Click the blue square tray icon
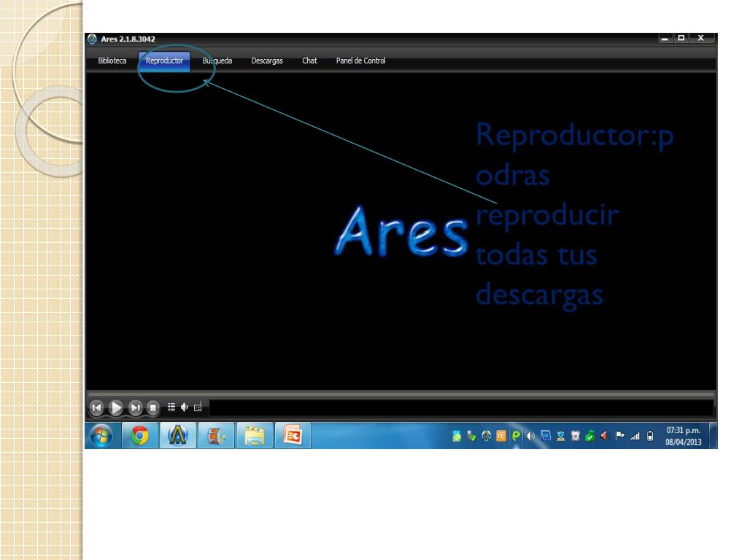 point(546,436)
